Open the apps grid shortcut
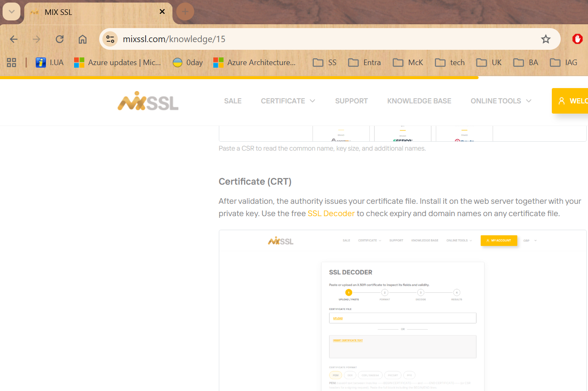Screen dimensions: 588x391 click(11, 63)
